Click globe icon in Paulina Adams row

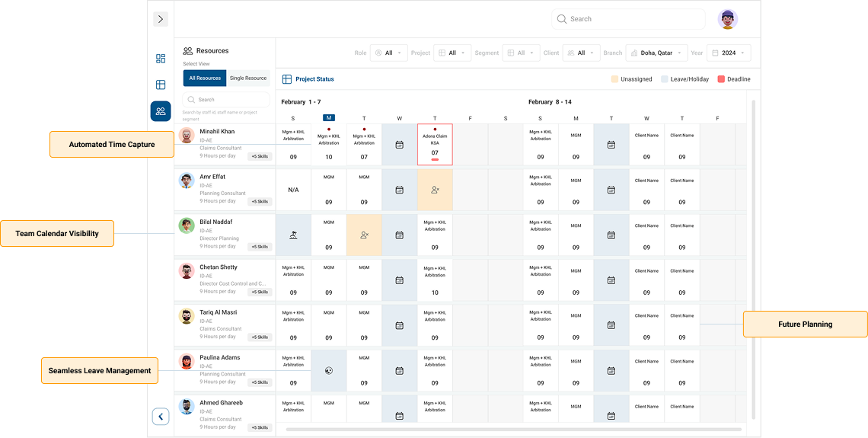pyautogui.click(x=329, y=371)
